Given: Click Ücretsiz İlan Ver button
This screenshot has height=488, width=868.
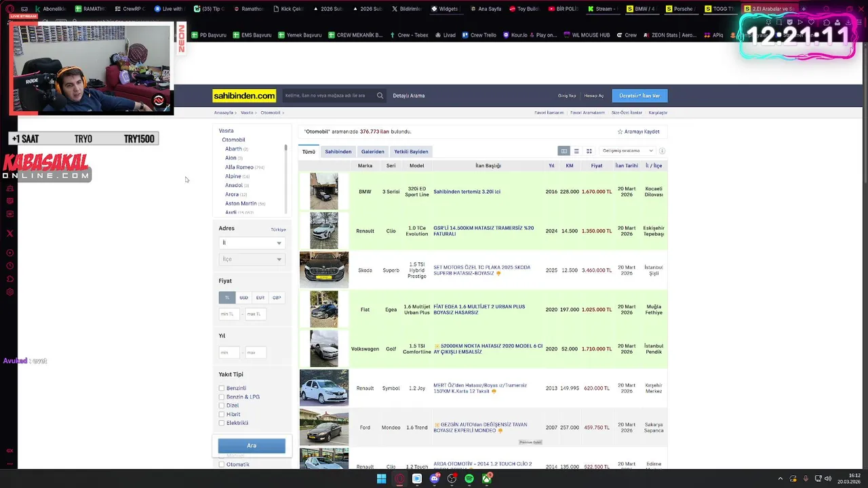Looking at the screenshot, I should (639, 96).
